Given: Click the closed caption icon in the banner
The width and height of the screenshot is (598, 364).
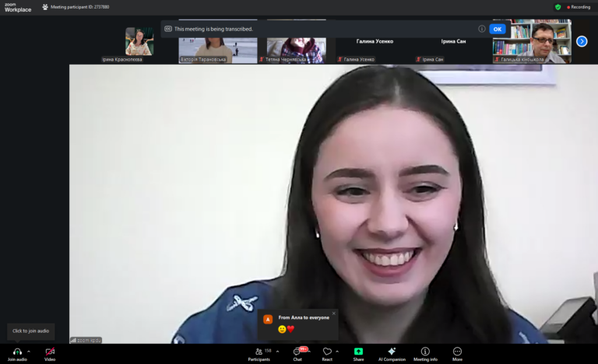Looking at the screenshot, I should (x=168, y=29).
